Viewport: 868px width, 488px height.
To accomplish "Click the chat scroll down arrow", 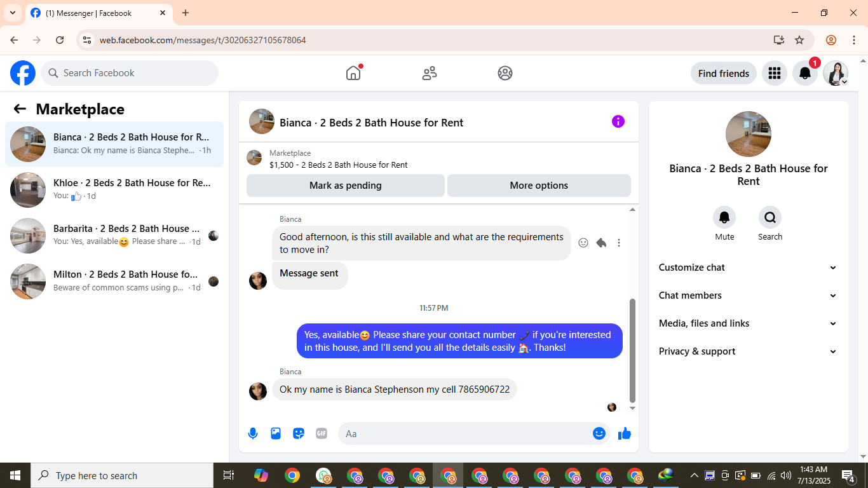I will (x=632, y=408).
